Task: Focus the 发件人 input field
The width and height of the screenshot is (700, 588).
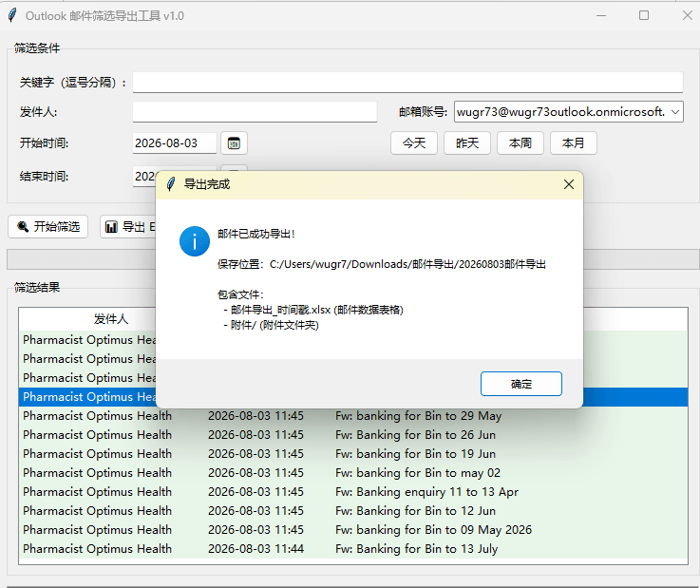Action: pyautogui.click(x=255, y=112)
